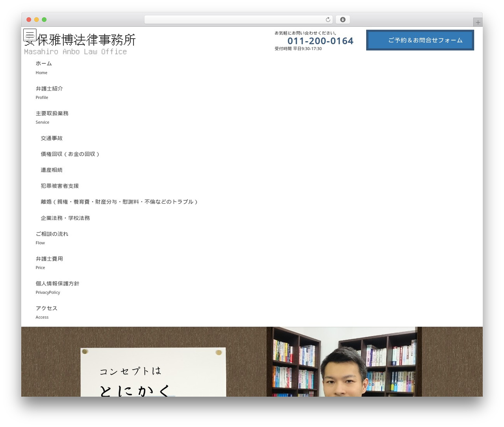The width and height of the screenshot is (504, 427).
Task: Go to the ホーム Home menu item
Action: click(44, 67)
